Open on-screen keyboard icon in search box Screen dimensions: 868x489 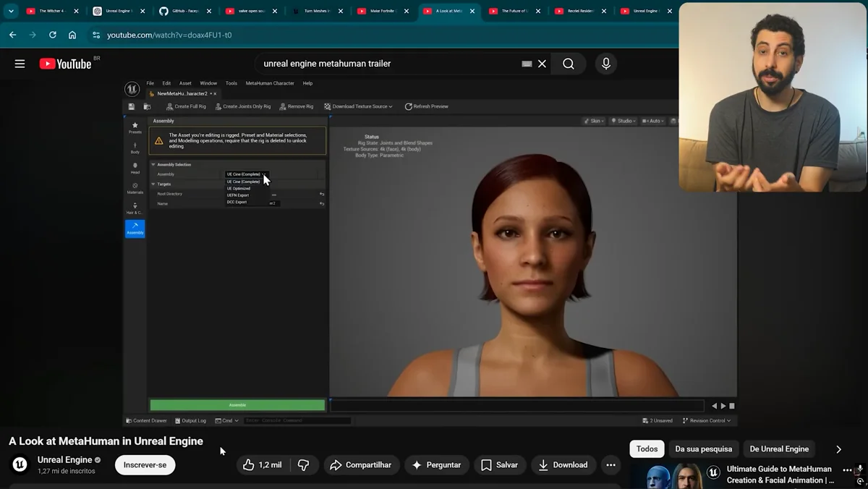(x=527, y=64)
